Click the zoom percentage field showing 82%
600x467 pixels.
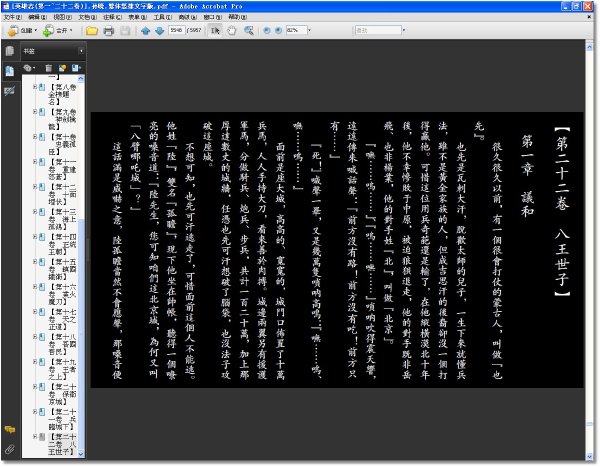pyautogui.click(x=296, y=30)
